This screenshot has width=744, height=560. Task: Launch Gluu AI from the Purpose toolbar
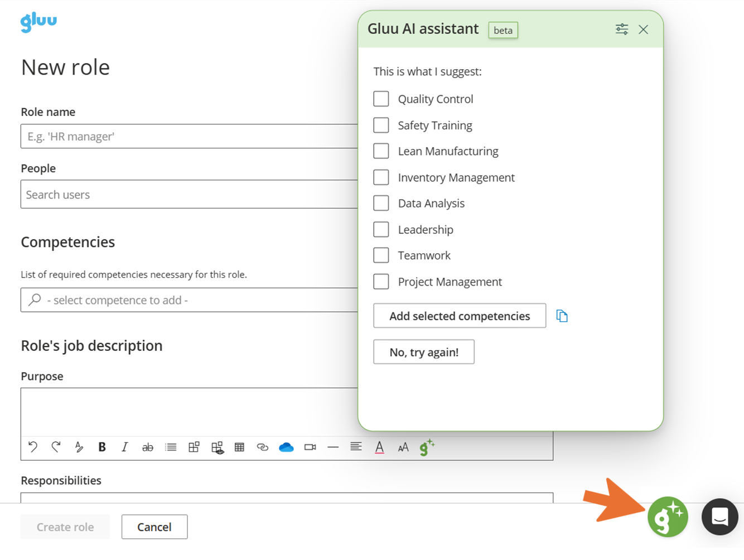pyautogui.click(x=427, y=447)
